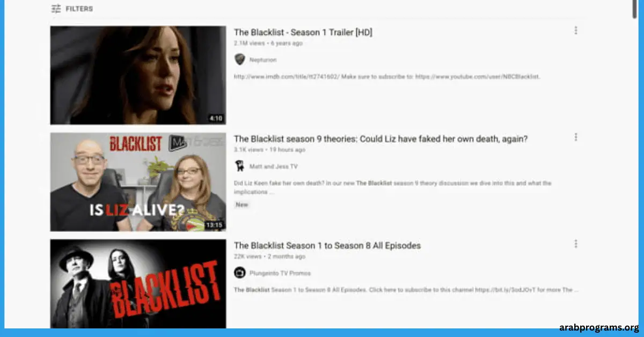Click the imdb.com description of trailer video
The image size is (644, 337).
[387, 77]
